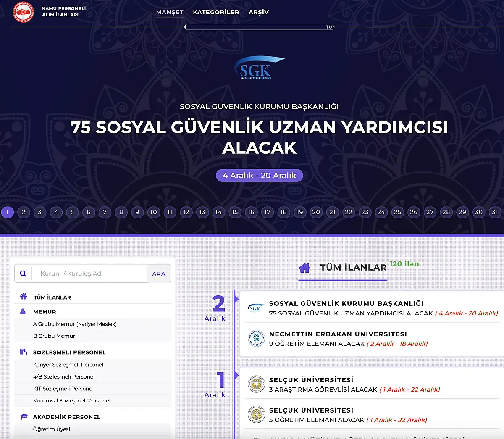Open the 75 Sosyal Güvenlik Uzman Yardımcısı headline
The width and height of the screenshot is (504, 439).
point(259,137)
